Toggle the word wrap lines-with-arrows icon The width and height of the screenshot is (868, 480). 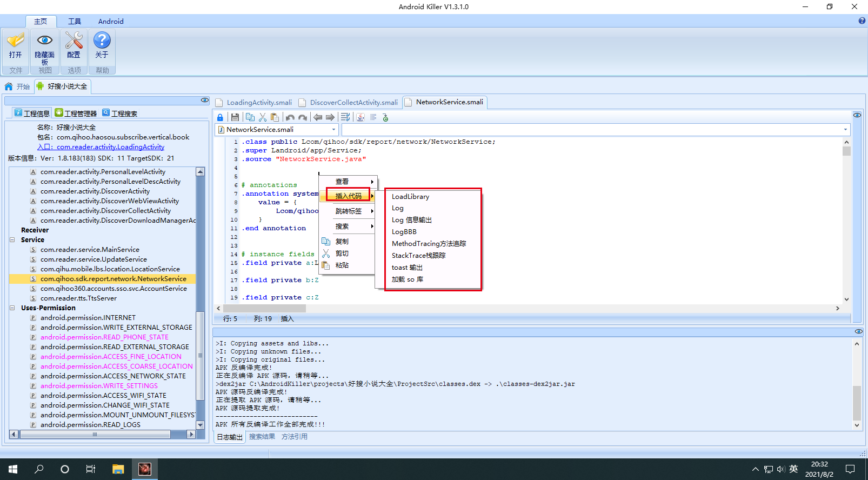pos(345,117)
